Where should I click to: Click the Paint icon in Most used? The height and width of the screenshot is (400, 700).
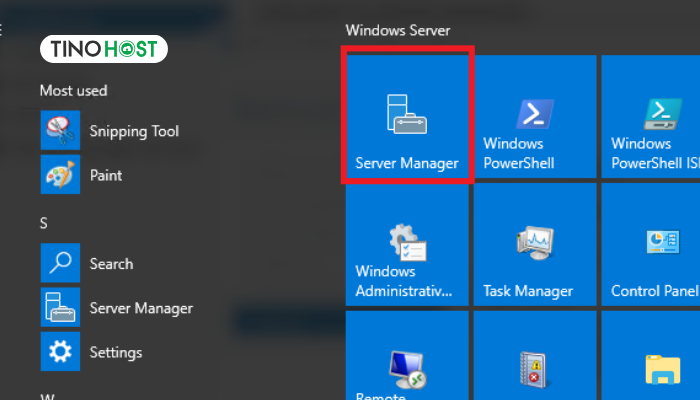(60, 175)
